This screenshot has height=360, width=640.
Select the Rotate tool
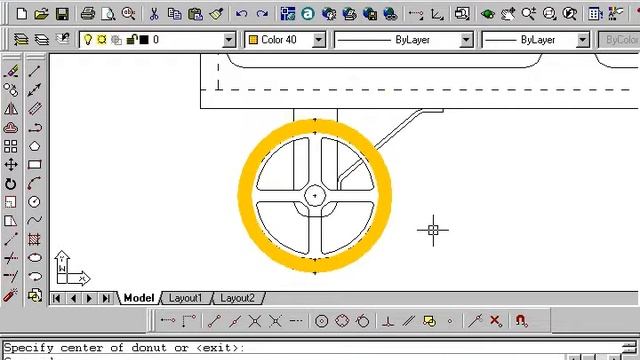[x=11, y=184]
